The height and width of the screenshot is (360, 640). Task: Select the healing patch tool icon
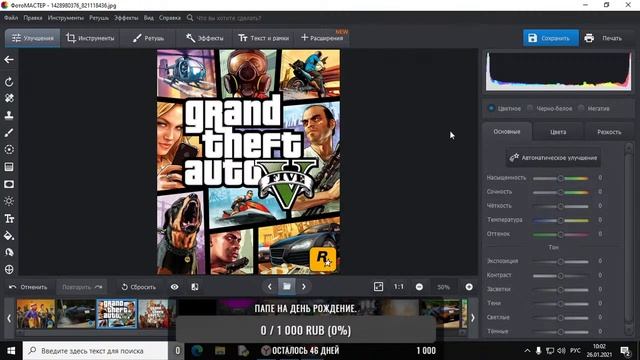point(9,98)
